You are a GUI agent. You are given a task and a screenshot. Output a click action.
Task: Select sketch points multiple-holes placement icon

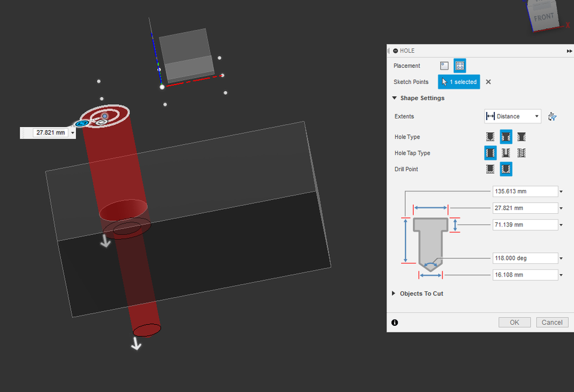460,66
